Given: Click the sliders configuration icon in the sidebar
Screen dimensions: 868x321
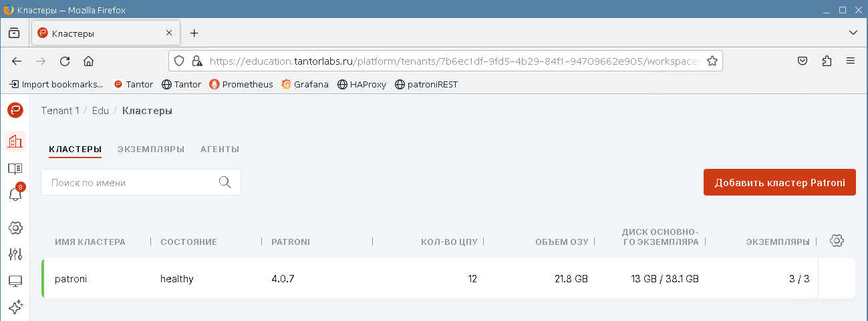Looking at the screenshot, I should pos(15,254).
